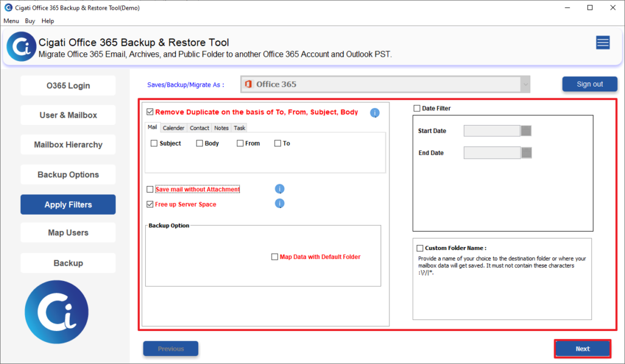Uncheck Free up Server Space
Screen dimensions: 625x364
click(x=150, y=204)
